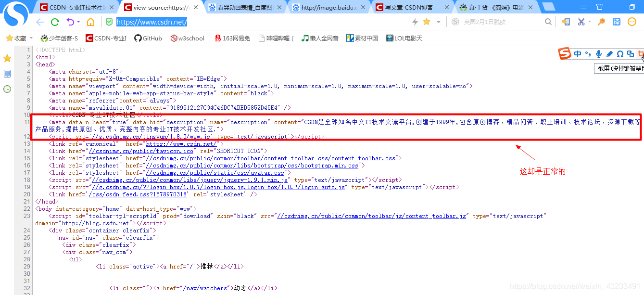Click the blue translate icon
This screenshot has height=295, width=644.
pos(617,22)
